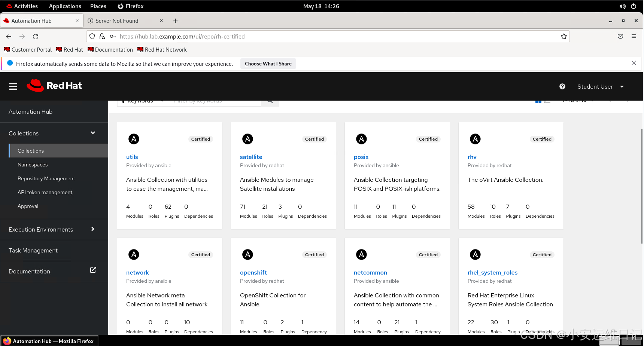Viewport: 644px width, 346px height.
Task: Open the Customer Portal bookmark
Action: tap(28, 49)
